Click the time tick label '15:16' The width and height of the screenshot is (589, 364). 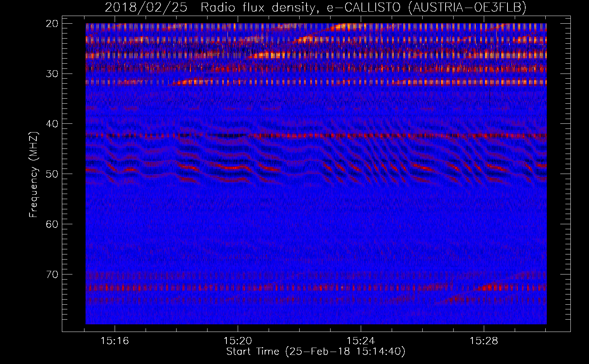pos(115,341)
